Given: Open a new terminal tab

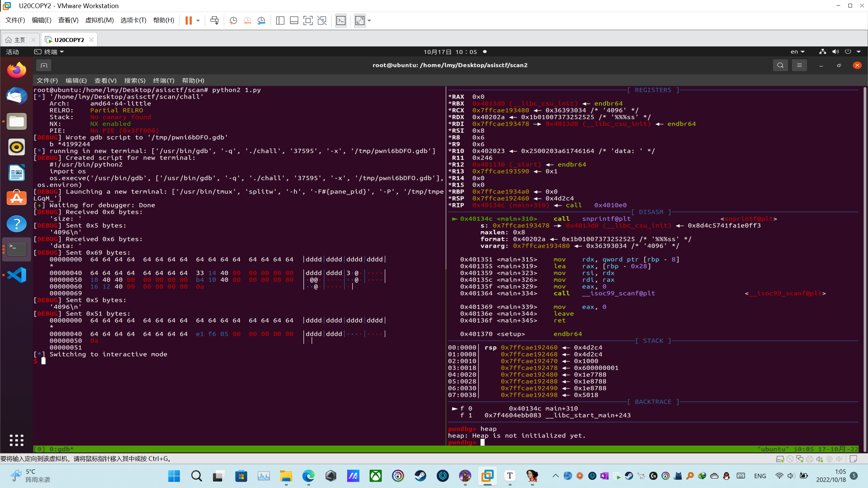Looking at the screenshot, I should pyautogui.click(x=44, y=65).
